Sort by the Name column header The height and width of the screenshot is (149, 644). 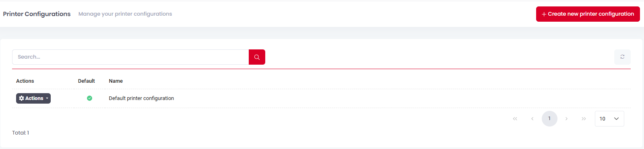tap(116, 81)
